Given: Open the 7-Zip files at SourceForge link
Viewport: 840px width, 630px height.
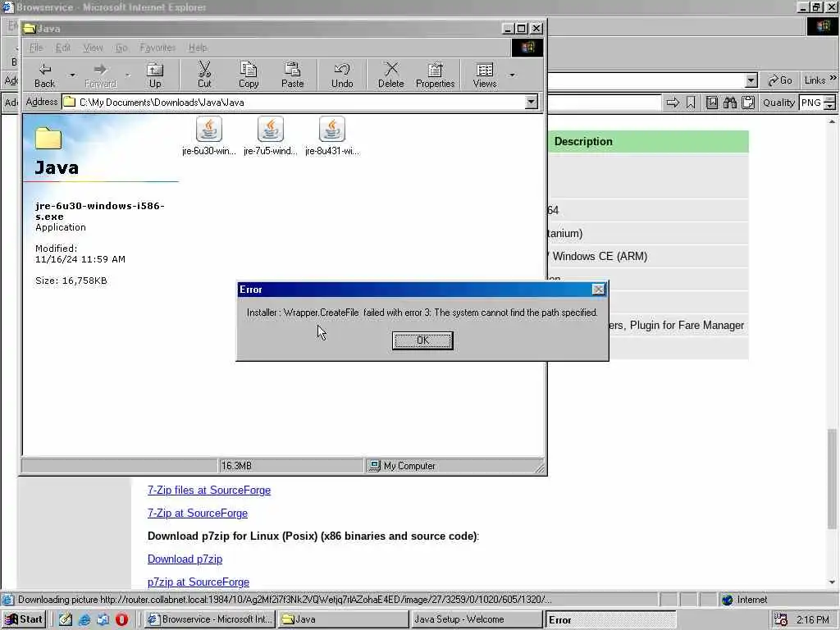Looking at the screenshot, I should point(209,491).
